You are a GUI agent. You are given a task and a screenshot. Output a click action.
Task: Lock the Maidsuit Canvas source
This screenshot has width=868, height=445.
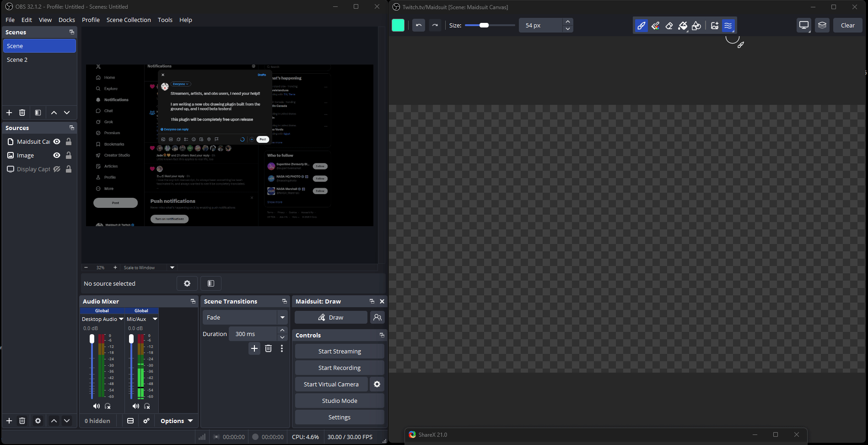69,141
